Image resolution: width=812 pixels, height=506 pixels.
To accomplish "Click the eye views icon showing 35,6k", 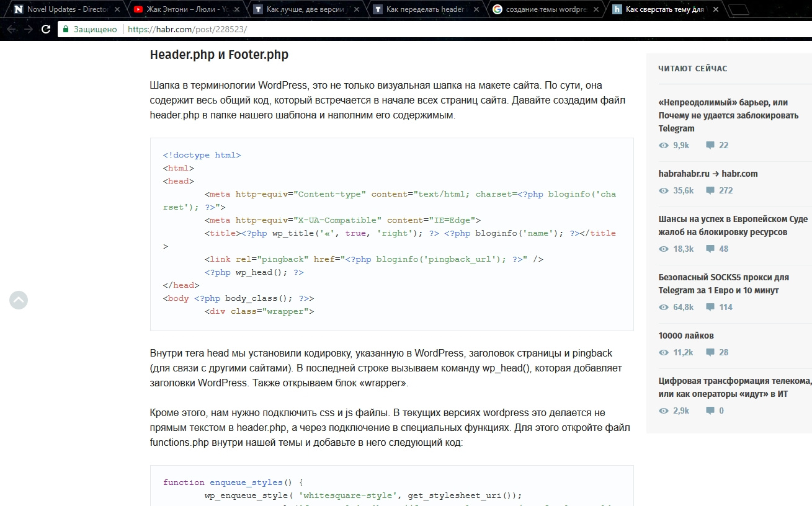I will click(664, 190).
